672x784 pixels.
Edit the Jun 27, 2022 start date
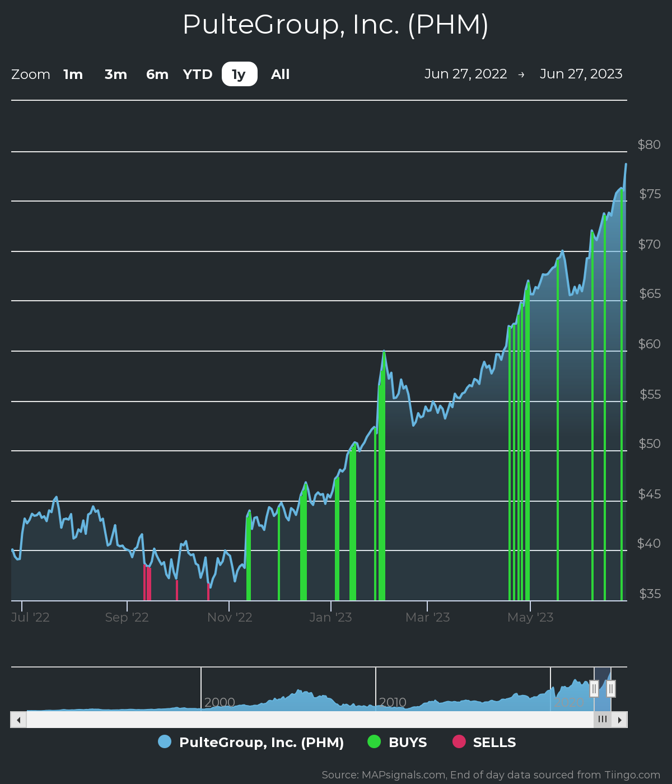pos(466,74)
